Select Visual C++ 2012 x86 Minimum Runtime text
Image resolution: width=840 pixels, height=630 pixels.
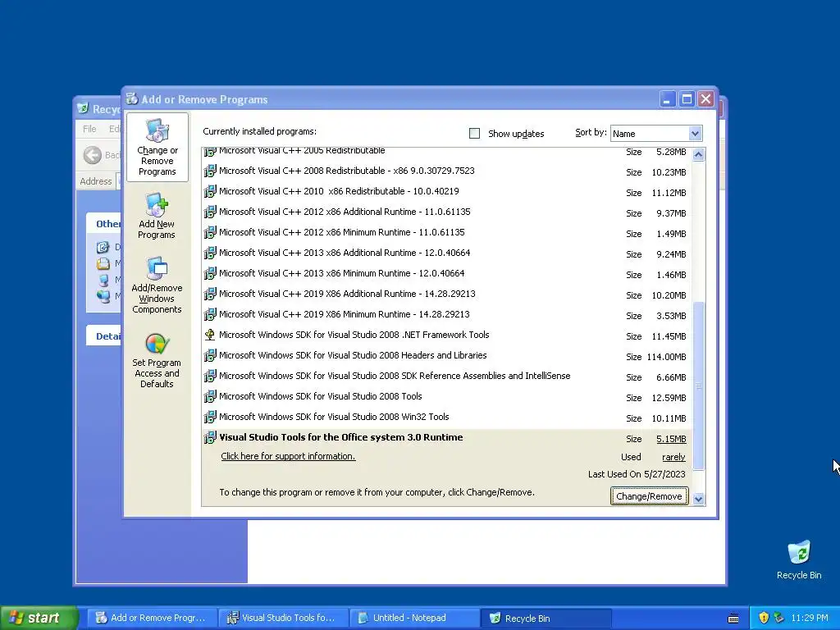[342, 232]
